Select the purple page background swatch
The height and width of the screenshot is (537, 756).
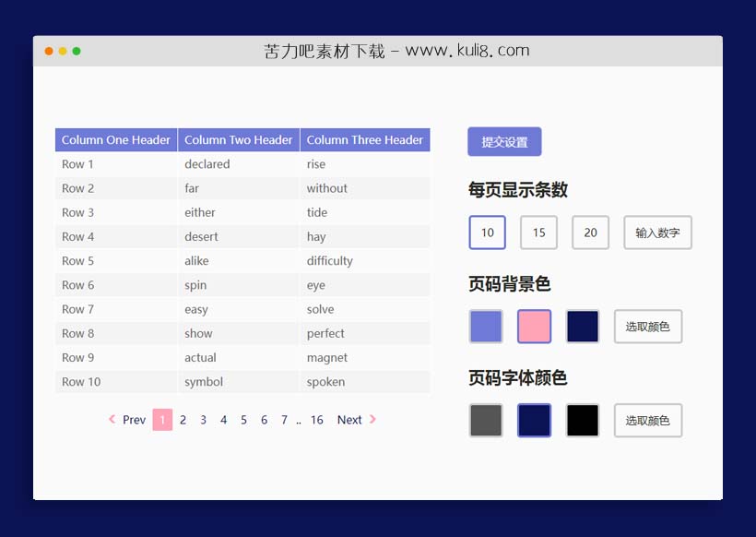point(486,326)
